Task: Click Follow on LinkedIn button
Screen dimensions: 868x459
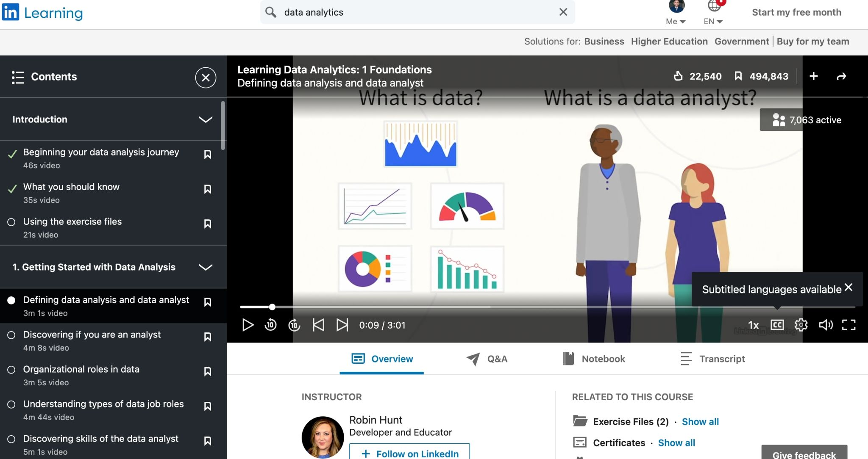Action: pos(409,453)
